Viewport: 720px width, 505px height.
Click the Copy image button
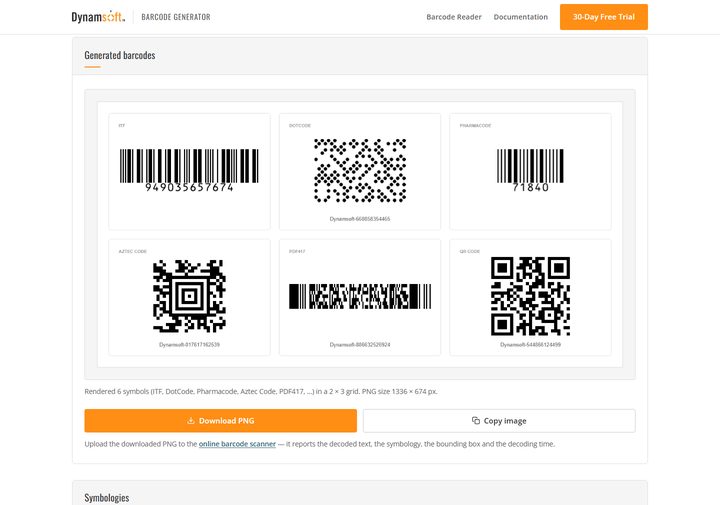[499, 421]
